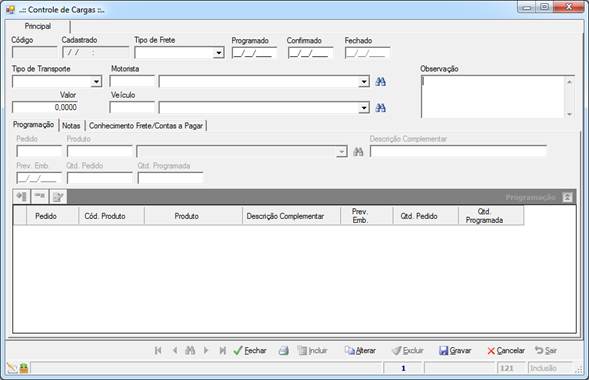Image resolution: width=589 pixels, height=380 pixels.
Task: Switch to the Notas tab
Action: point(71,126)
